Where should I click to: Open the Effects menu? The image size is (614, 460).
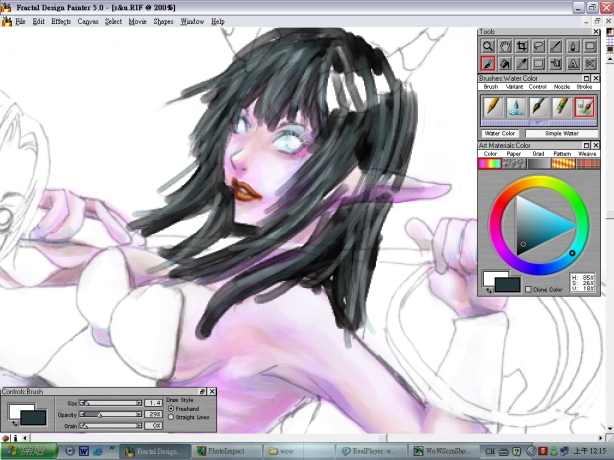(x=61, y=22)
